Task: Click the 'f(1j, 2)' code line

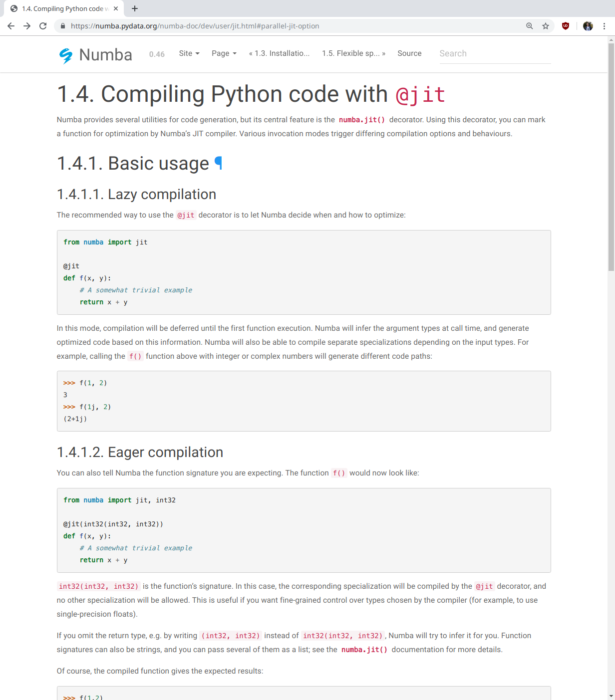Action: click(87, 407)
